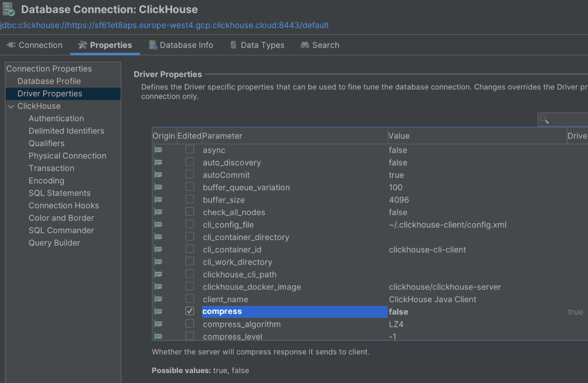The image size is (588, 383).
Task: Click the plug icon on the Connection tab
Action: coord(10,45)
